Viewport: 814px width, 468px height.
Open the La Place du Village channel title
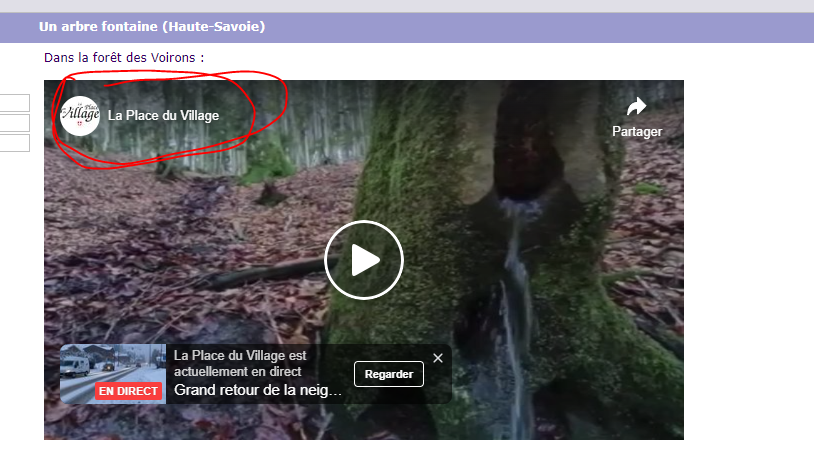[x=163, y=116]
